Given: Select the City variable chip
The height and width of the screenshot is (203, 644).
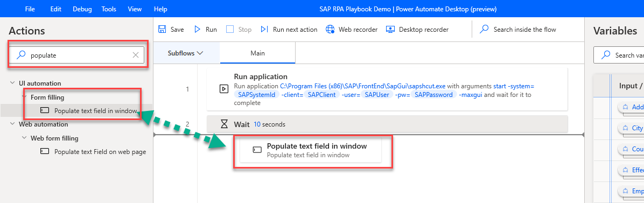Looking at the screenshot, I should (631, 128).
